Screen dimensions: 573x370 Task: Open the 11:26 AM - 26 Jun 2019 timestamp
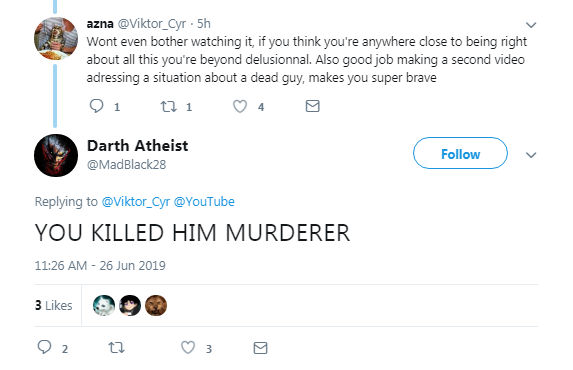coord(100,265)
